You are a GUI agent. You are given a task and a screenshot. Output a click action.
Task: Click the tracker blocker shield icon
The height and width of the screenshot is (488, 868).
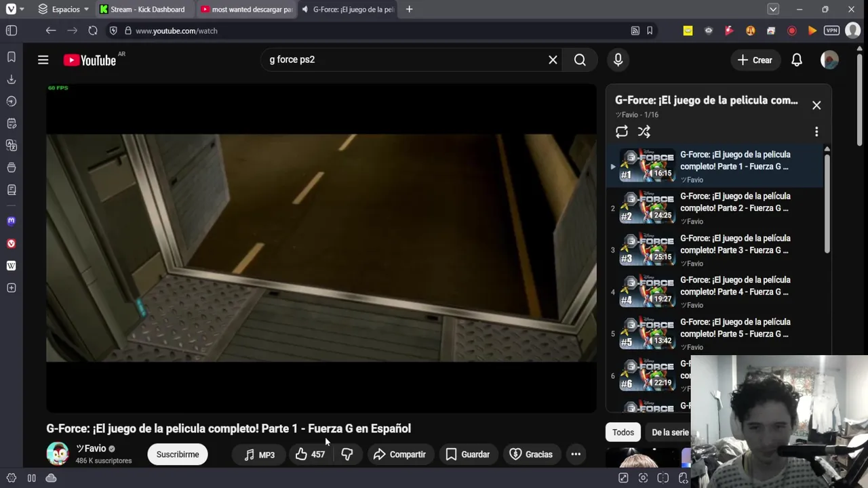[x=113, y=30]
